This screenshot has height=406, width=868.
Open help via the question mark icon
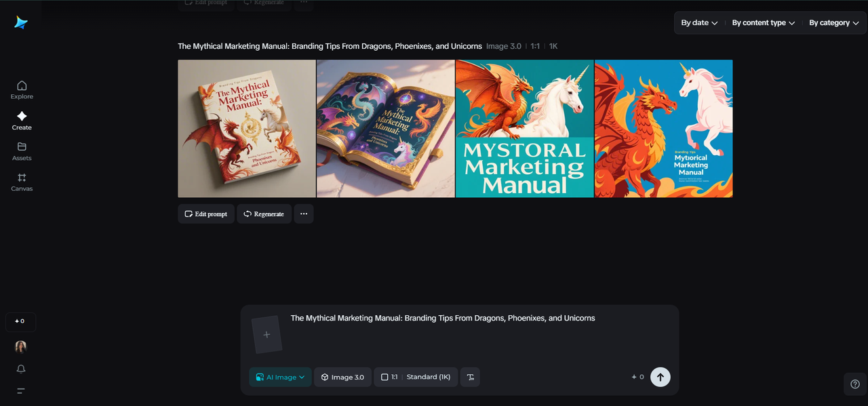[x=854, y=384]
